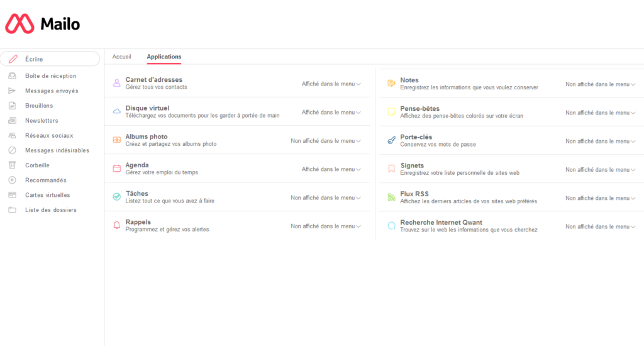The image size is (644, 346).
Task: Click the Agenda calendar icon
Action: pos(116,168)
